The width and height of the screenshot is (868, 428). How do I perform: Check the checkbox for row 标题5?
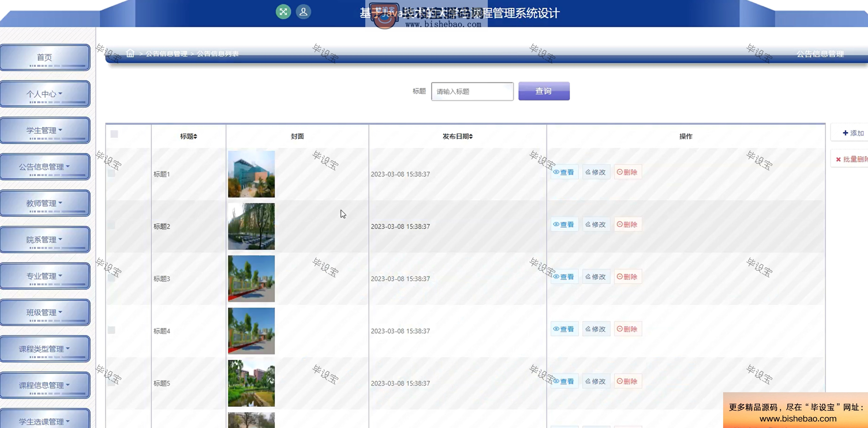coord(112,382)
